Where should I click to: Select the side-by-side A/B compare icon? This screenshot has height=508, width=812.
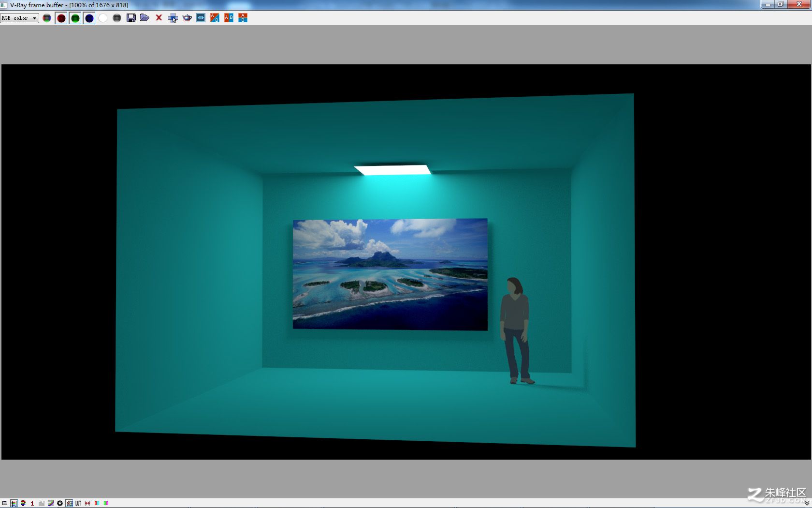229,18
